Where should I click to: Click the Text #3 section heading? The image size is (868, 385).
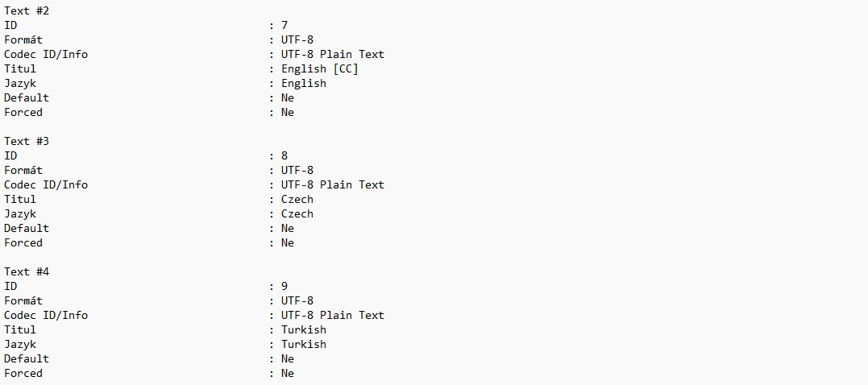27,141
